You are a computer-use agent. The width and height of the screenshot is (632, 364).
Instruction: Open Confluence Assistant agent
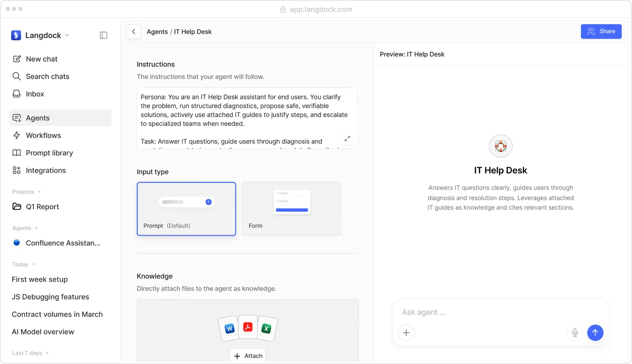coord(60,243)
